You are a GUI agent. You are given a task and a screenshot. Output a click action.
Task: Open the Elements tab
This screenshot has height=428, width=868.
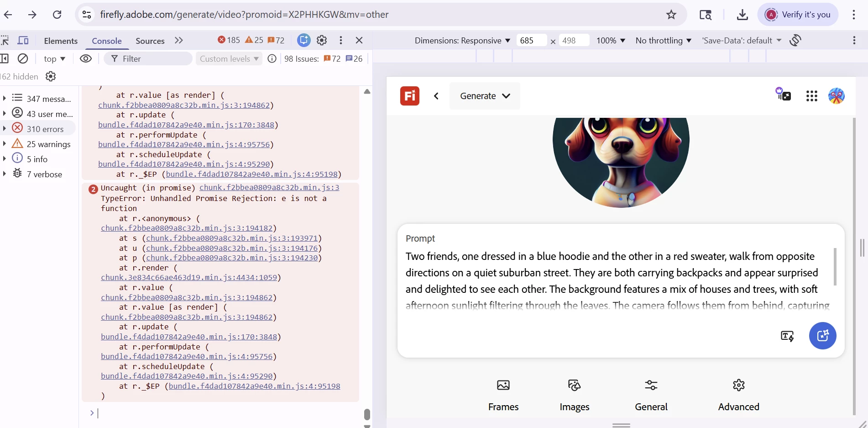tap(61, 41)
